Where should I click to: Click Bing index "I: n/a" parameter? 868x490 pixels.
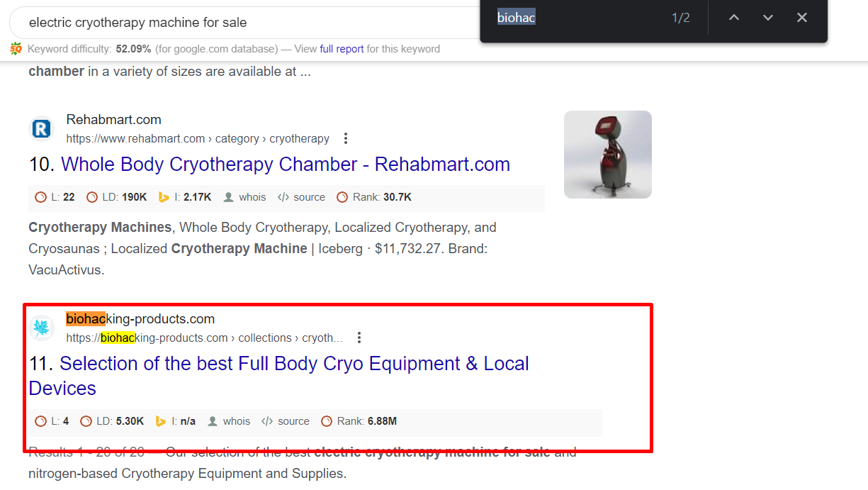click(x=176, y=421)
